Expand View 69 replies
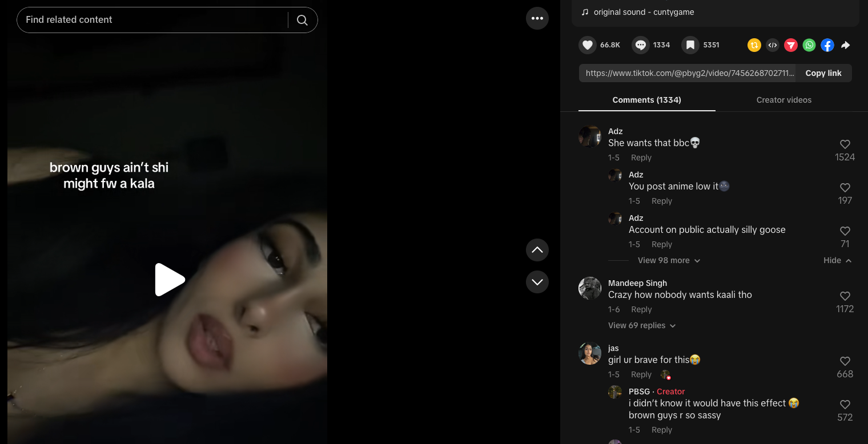868x444 pixels. (x=642, y=325)
